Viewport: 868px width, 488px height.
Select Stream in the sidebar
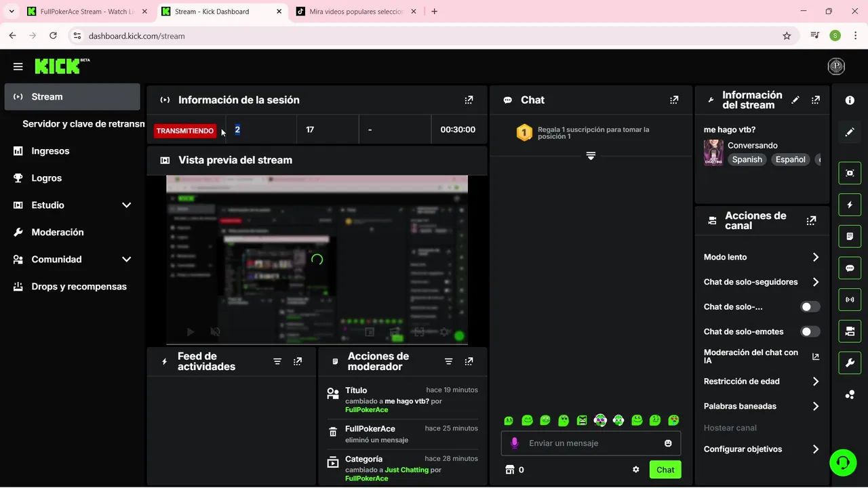(72, 97)
